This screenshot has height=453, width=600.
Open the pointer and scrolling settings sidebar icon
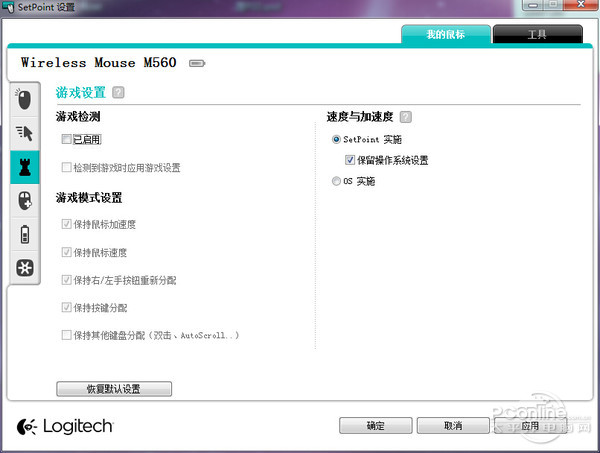click(24, 133)
